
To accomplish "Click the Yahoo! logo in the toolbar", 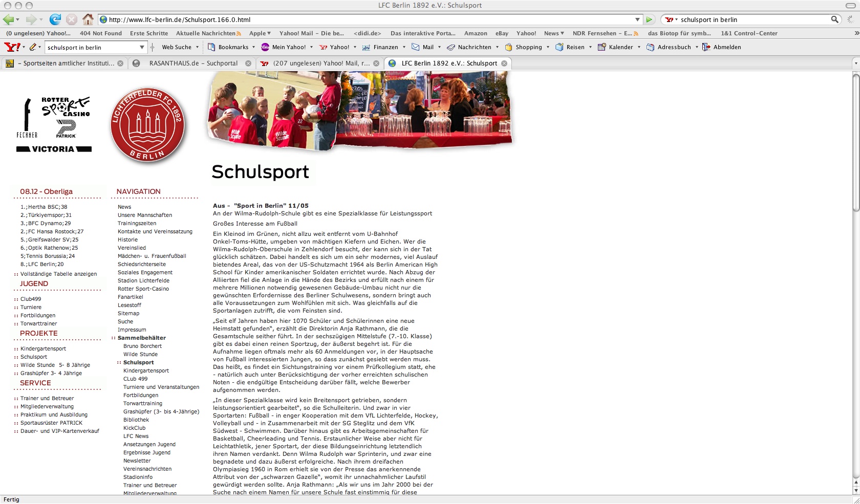I will [x=12, y=47].
